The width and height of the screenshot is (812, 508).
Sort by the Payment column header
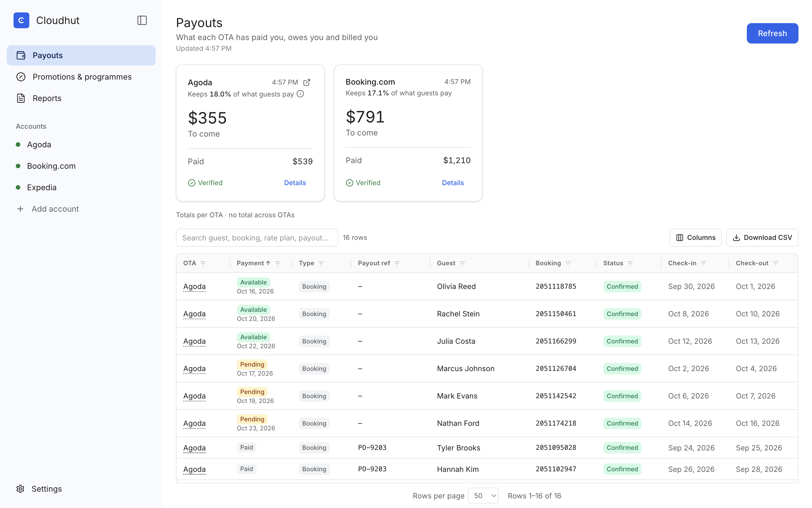tap(253, 263)
